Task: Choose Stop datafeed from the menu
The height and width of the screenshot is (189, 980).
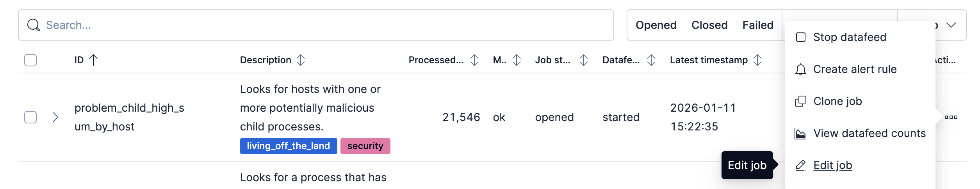Action: [850, 37]
